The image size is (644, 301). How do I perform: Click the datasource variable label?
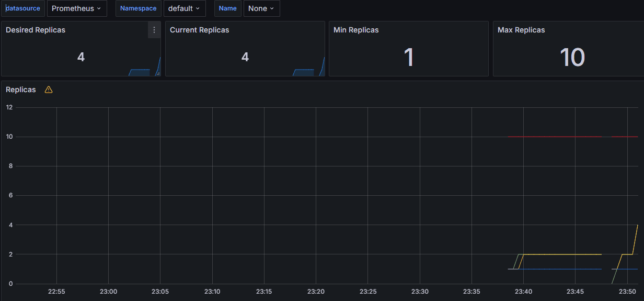[x=22, y=8]
